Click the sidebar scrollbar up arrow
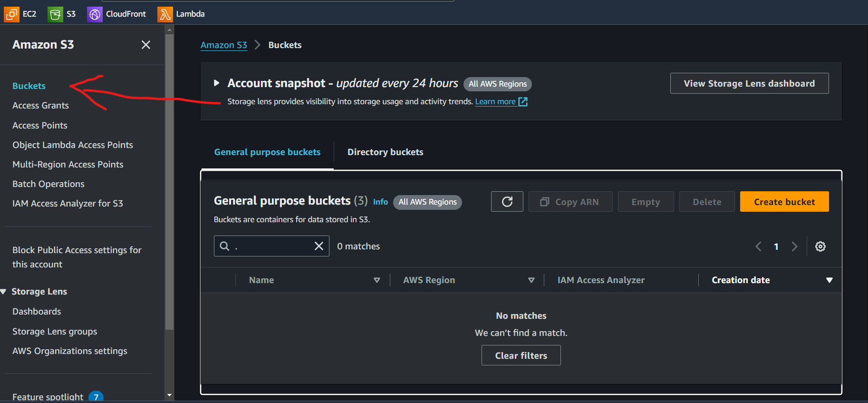The height and width of the screenshot is (403, 868). pyautogui.click(x=169, y=29)
